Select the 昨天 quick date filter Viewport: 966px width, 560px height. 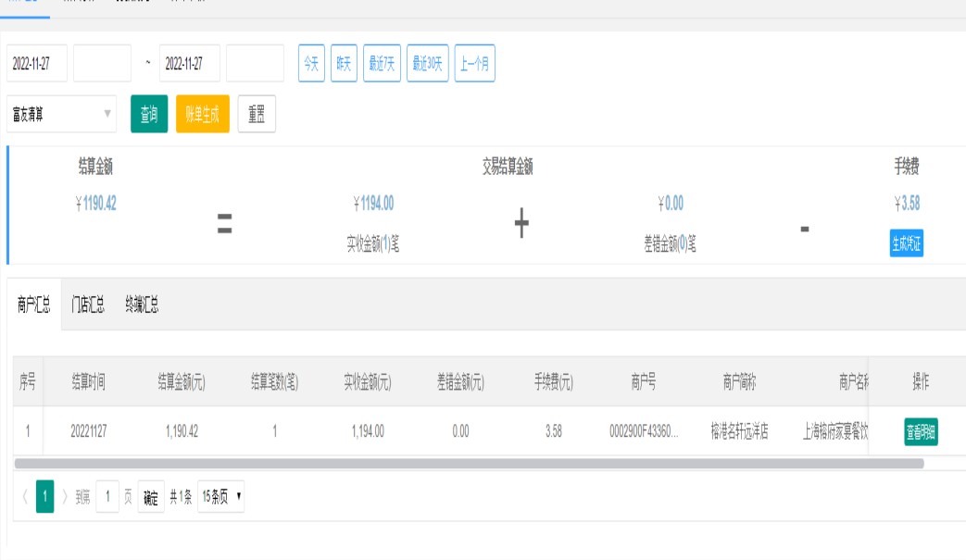344,64
